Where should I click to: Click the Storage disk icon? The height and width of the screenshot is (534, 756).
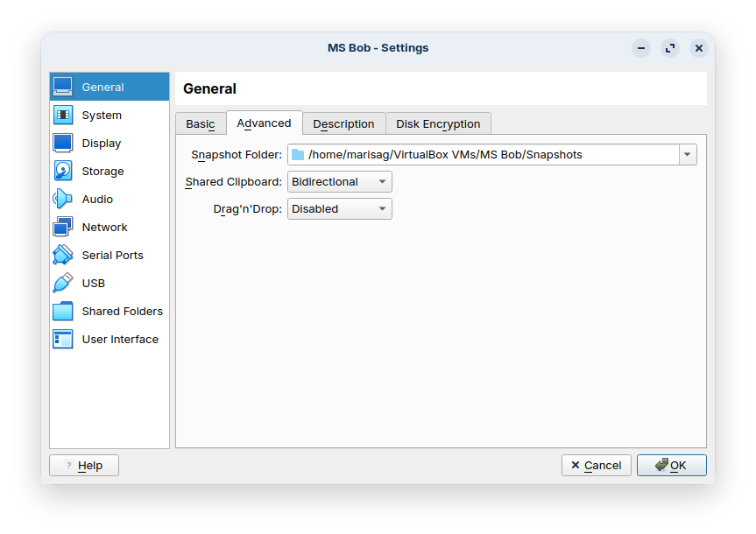click(x=63, y=171)
